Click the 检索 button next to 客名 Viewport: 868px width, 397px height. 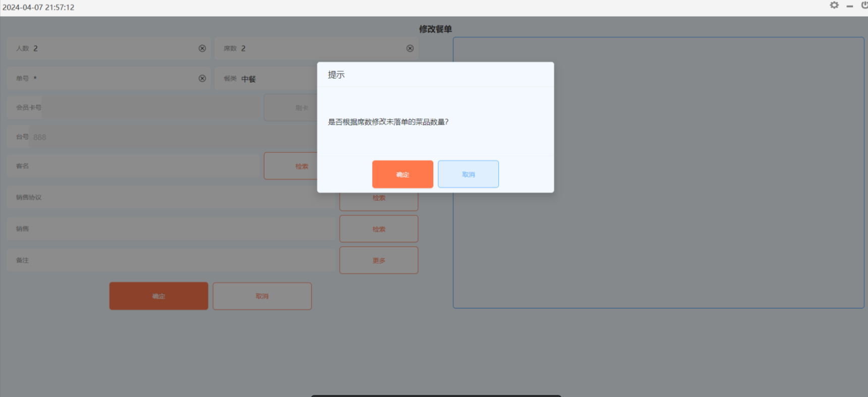(290, 166)
